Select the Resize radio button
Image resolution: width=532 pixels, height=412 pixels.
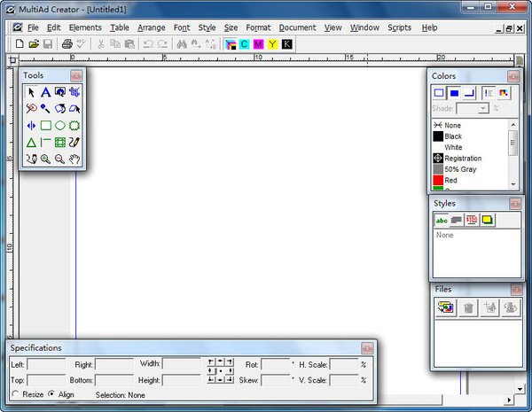(x=15, y=394)
